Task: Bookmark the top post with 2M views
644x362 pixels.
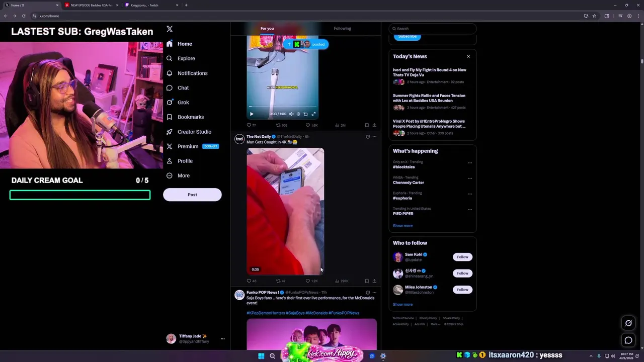Action: pos(367,125)
